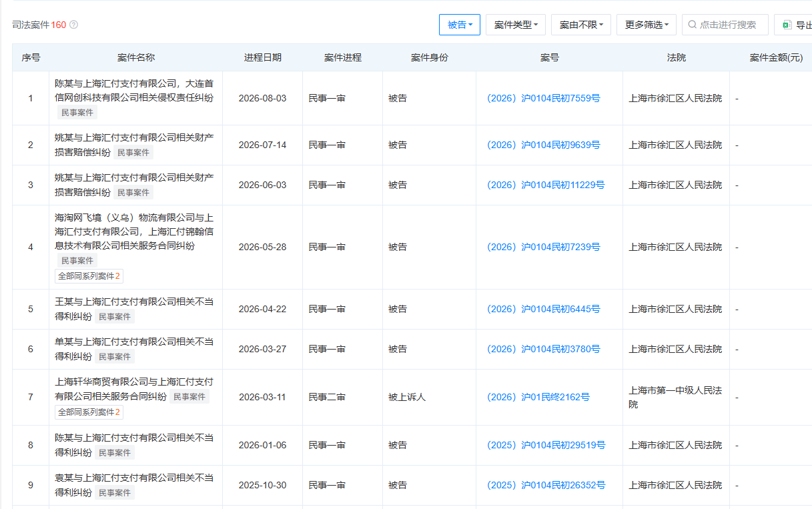Select case name starting 陈某与上海汇付支付有限公司，大连首信

click(x=134, y=91)
